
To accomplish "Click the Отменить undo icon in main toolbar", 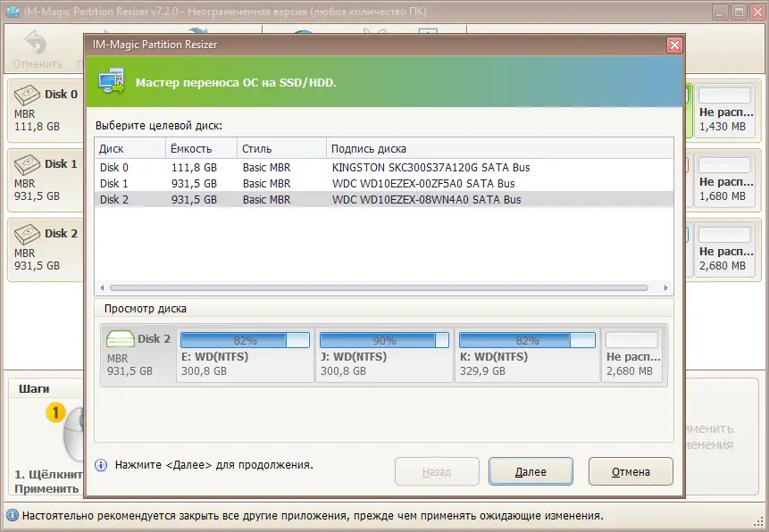I will tap(36, 43).
